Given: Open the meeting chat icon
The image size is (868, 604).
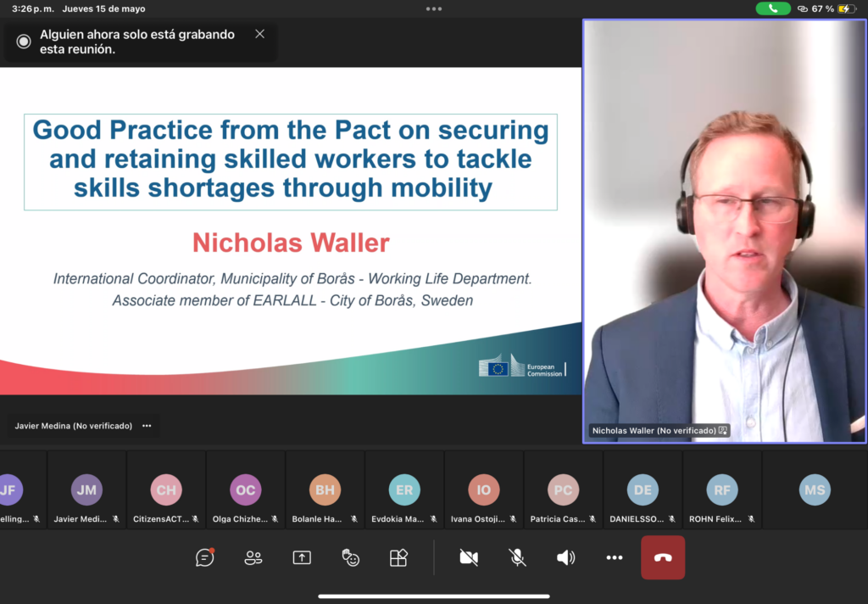Looking at the screenshot, I should click(x=204, y=557).
